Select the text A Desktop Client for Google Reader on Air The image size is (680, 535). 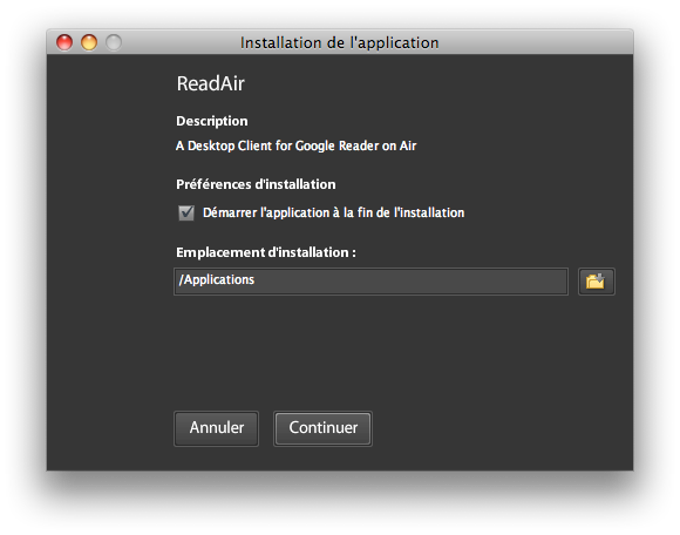[296, 146]
